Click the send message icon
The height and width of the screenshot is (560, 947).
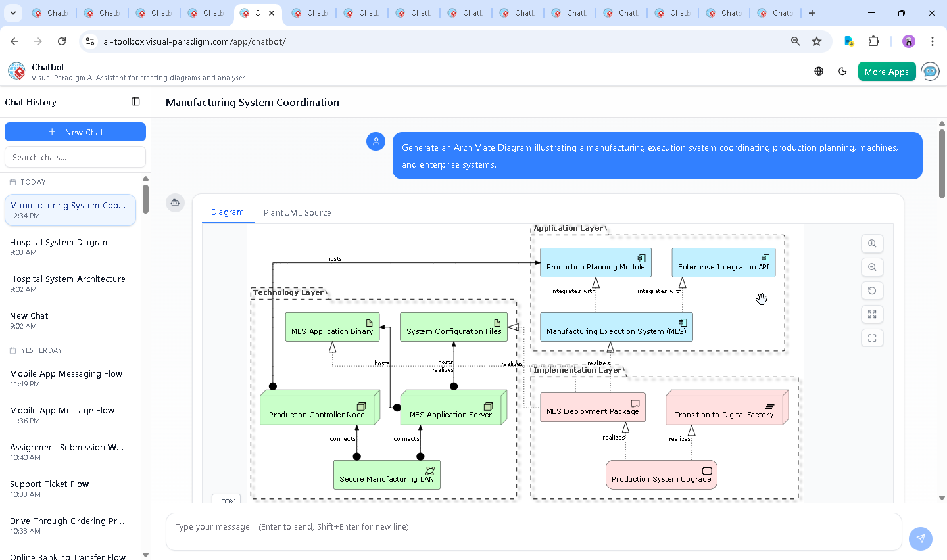click(920, 538)
